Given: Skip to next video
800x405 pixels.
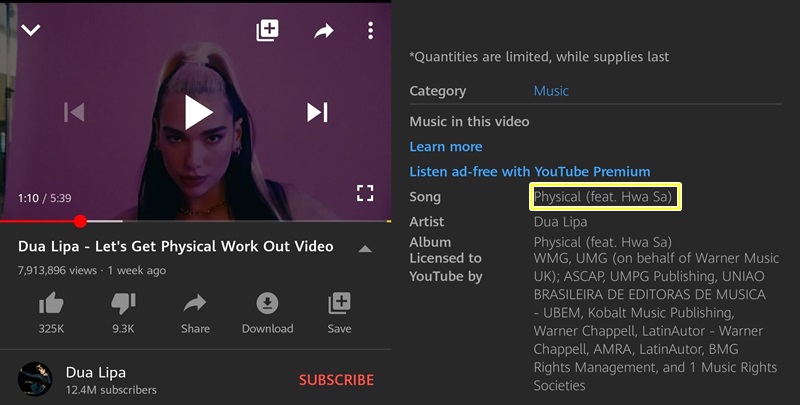Looking at the screenshot, I should (317, 112).
